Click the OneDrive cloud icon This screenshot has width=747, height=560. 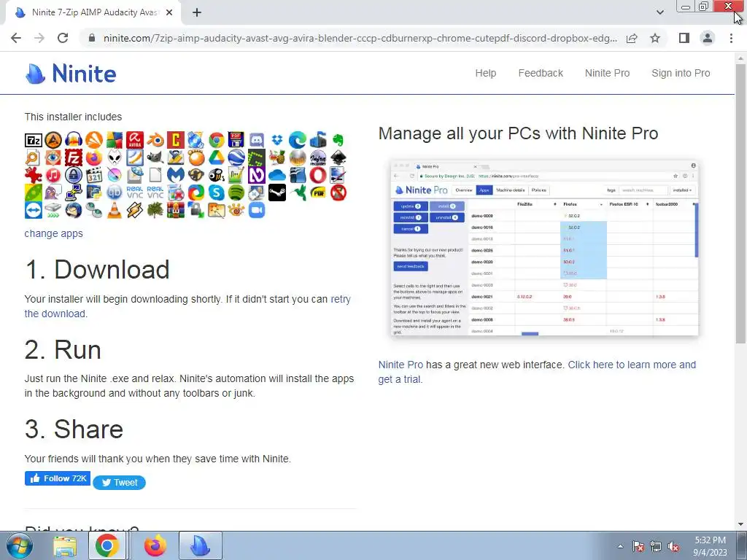click(277, 175)
